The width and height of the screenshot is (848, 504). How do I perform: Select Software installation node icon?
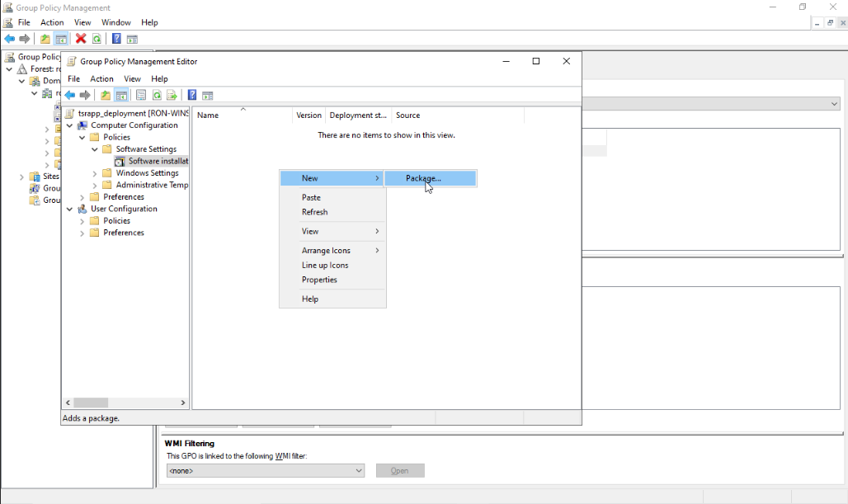[120, 162]
